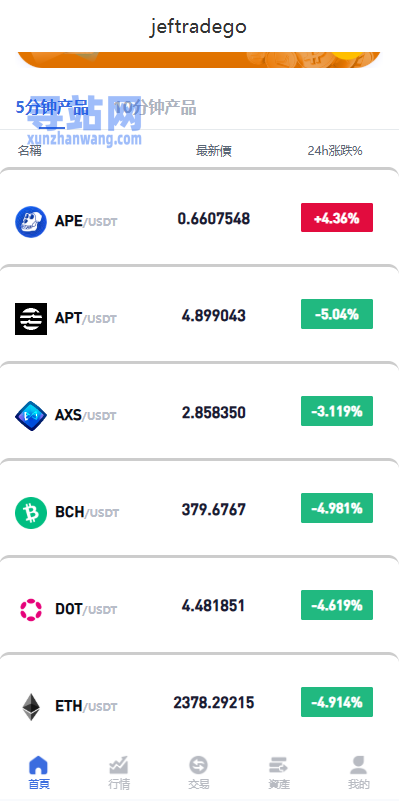Click the -3.119% AXS change badge
Viewport: 399px width, 801px height.
[337, 411]
